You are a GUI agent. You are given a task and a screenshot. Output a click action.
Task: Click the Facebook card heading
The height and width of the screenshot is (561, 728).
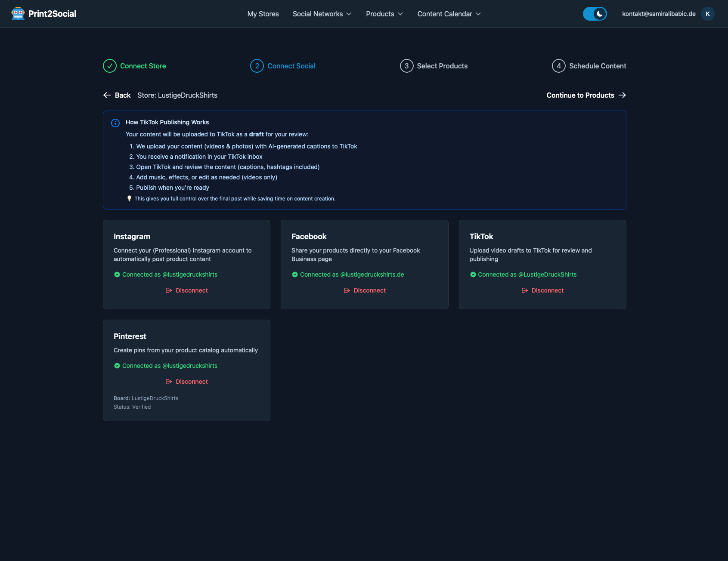pos(309,237)
